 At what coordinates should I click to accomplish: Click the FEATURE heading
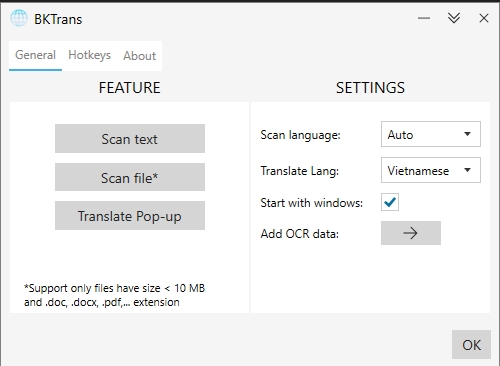(x=130, y=88)
